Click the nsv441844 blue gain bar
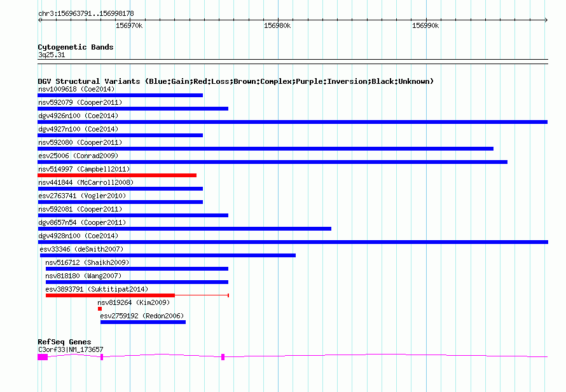The width and height of the screenshot is (566, 392). (120, 189)
